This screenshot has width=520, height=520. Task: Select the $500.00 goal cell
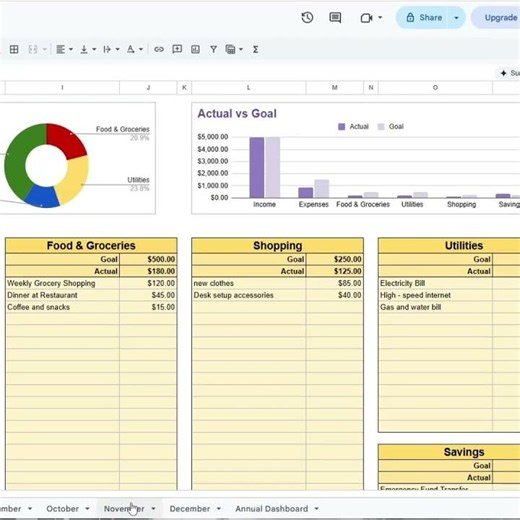tap(148, 259)
